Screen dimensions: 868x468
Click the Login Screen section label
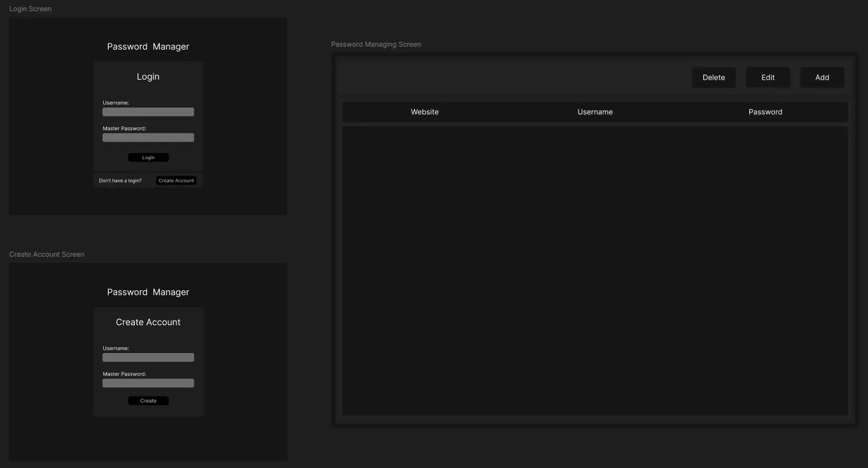point(30,8)
